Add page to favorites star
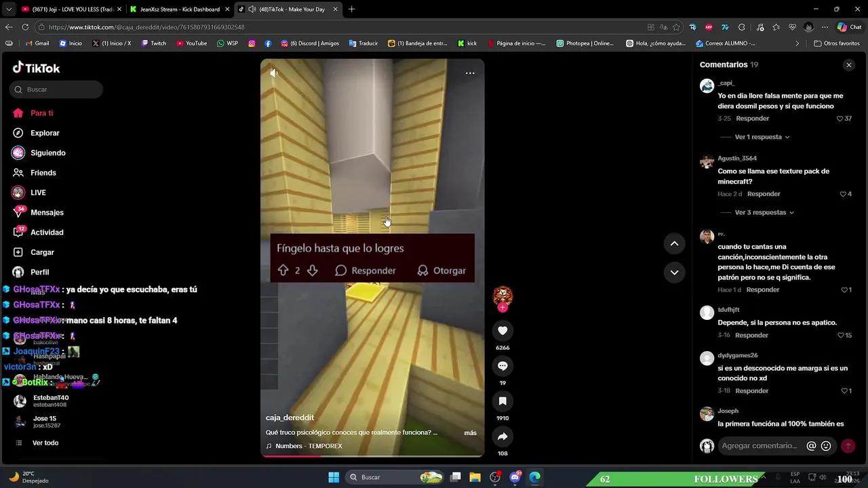Screen dimensions: 868x488 676,27
